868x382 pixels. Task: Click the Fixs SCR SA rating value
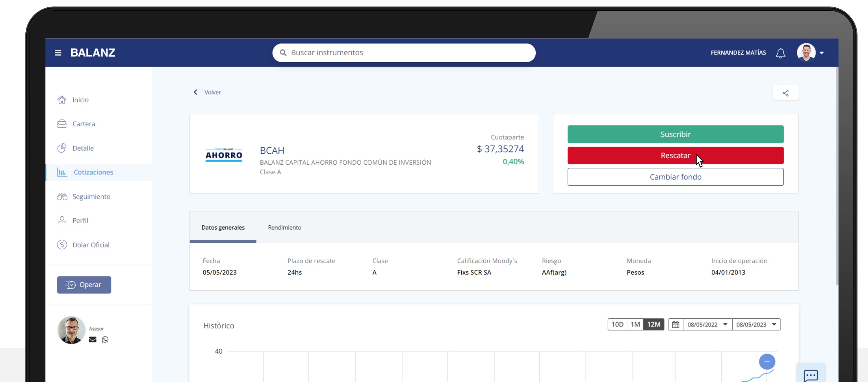[474, 273]
